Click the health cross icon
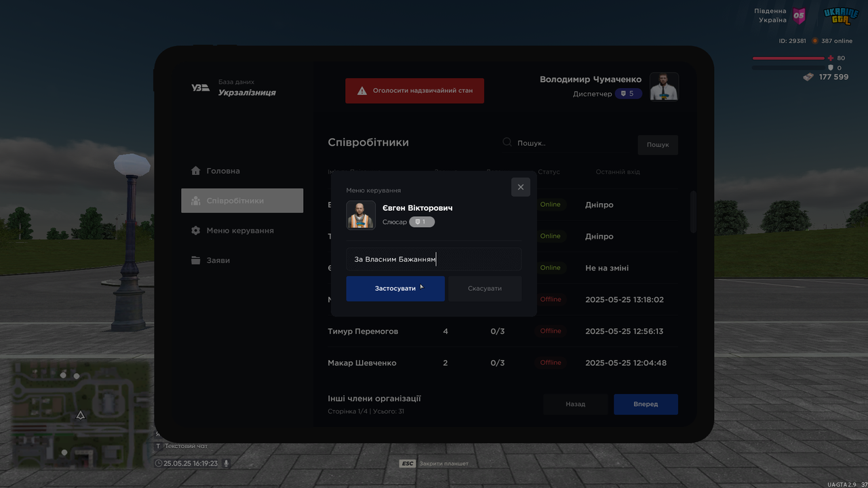 pyautogui.click(x=831, y=58)
